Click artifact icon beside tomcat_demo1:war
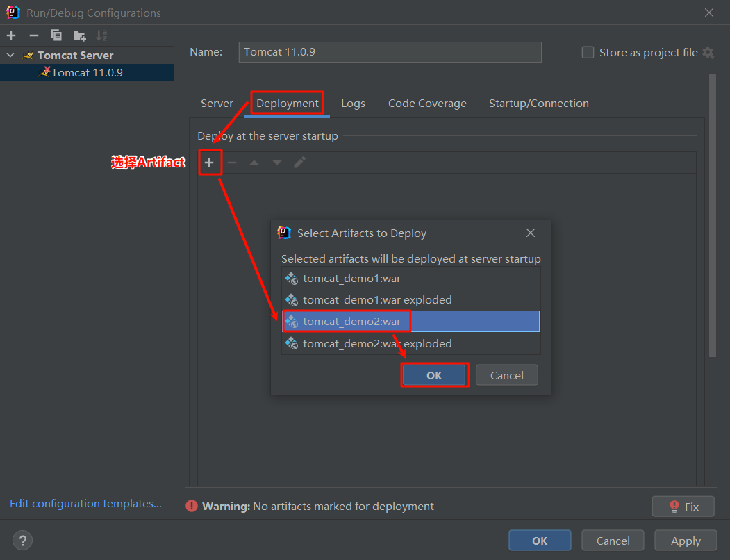 coord(292,279)
